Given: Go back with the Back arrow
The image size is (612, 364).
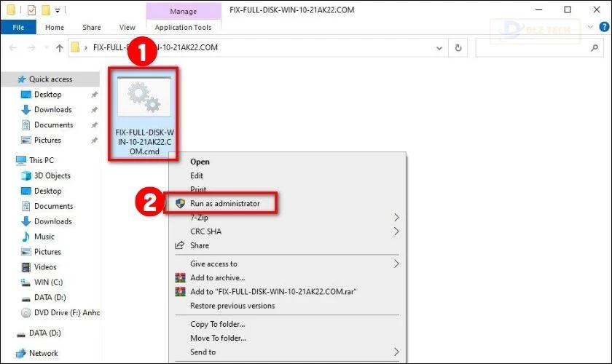Looking at the screenshot, I should click(13, 47).
